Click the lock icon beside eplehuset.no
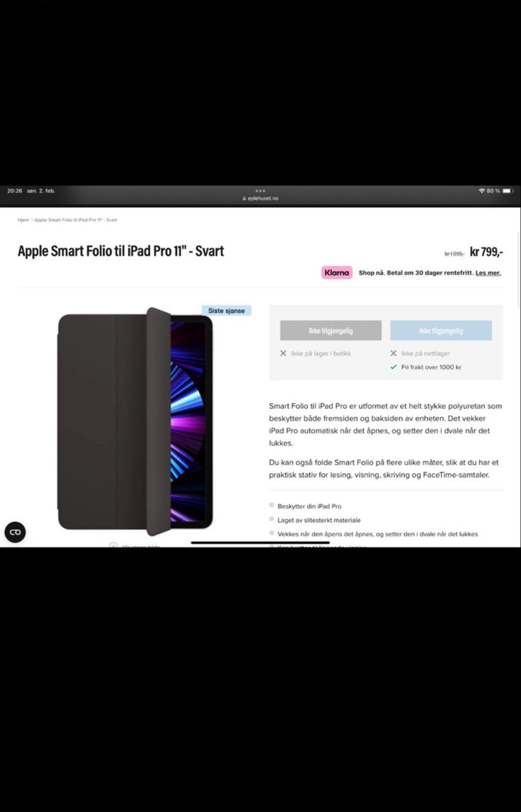Viewport: 521px width, 812px height. tap(244, 199)
